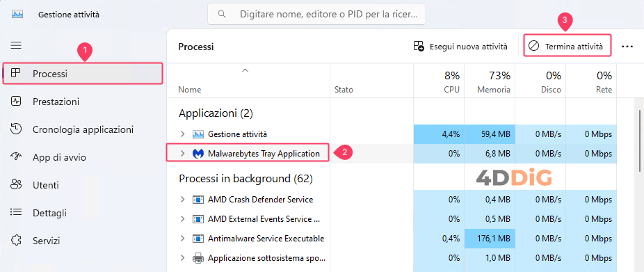Image resolution: width=644 pixels, height=272 pixels.
Task: Sort by the CPU column header
Action: pyautogui.click(x=439, y=81)
